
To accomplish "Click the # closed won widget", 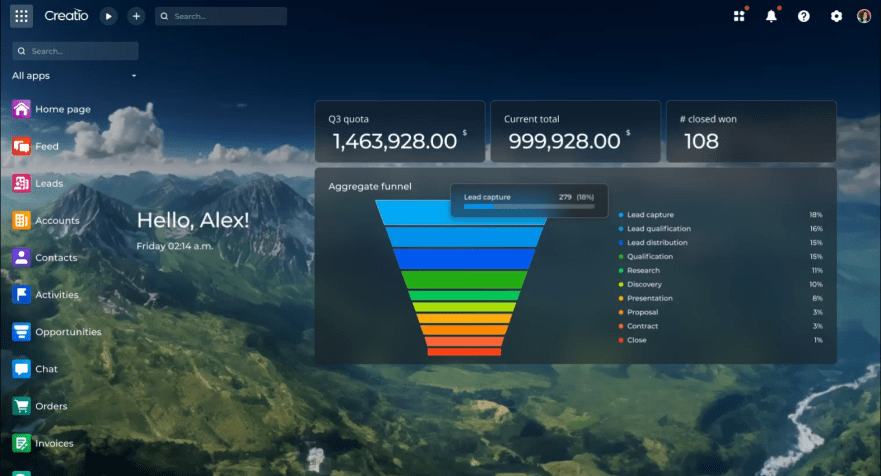I will click(x=751, y=131).
